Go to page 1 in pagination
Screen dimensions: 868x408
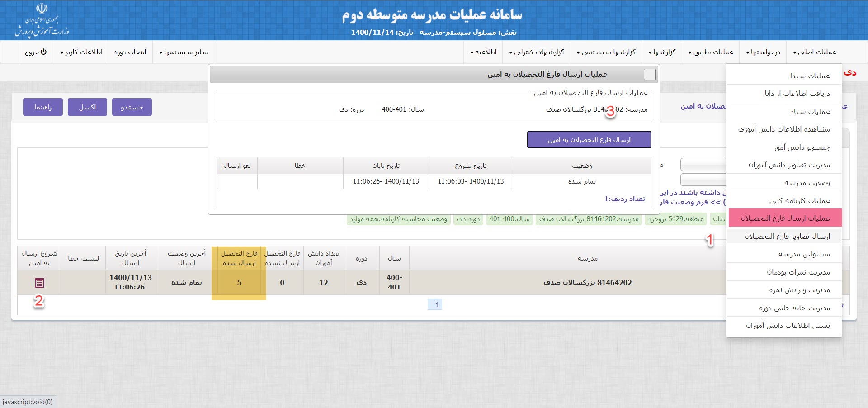point(436,304)
